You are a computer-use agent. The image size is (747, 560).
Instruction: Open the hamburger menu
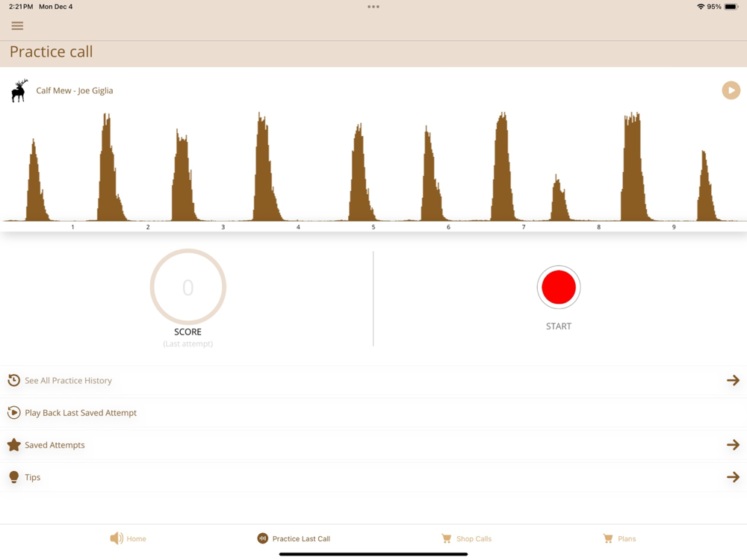(17, 25)
